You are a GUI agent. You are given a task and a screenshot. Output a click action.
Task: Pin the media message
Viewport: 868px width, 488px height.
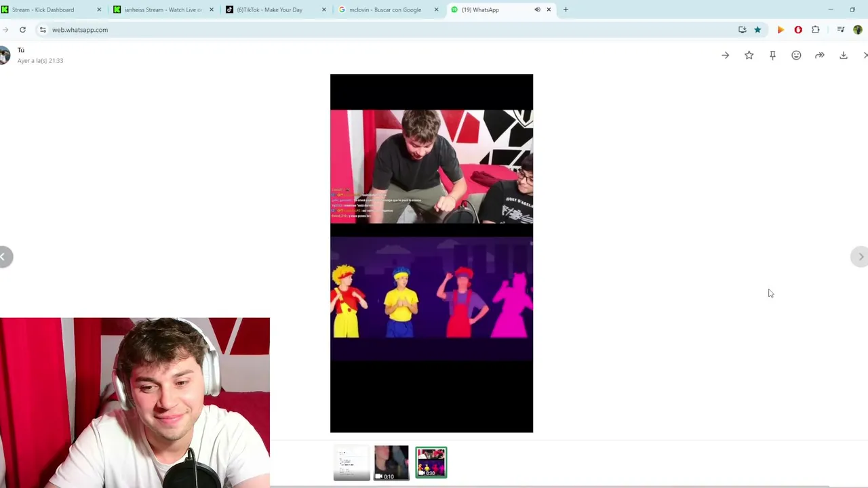(772, 55)
